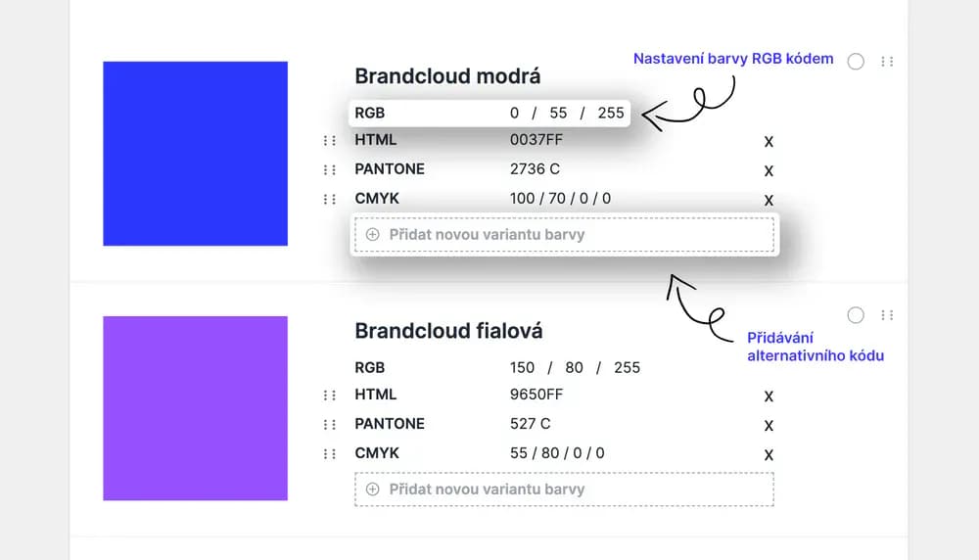Add new color variant under Brandcloud fialová
Screen dimensions: 979x560
[564, 490]
